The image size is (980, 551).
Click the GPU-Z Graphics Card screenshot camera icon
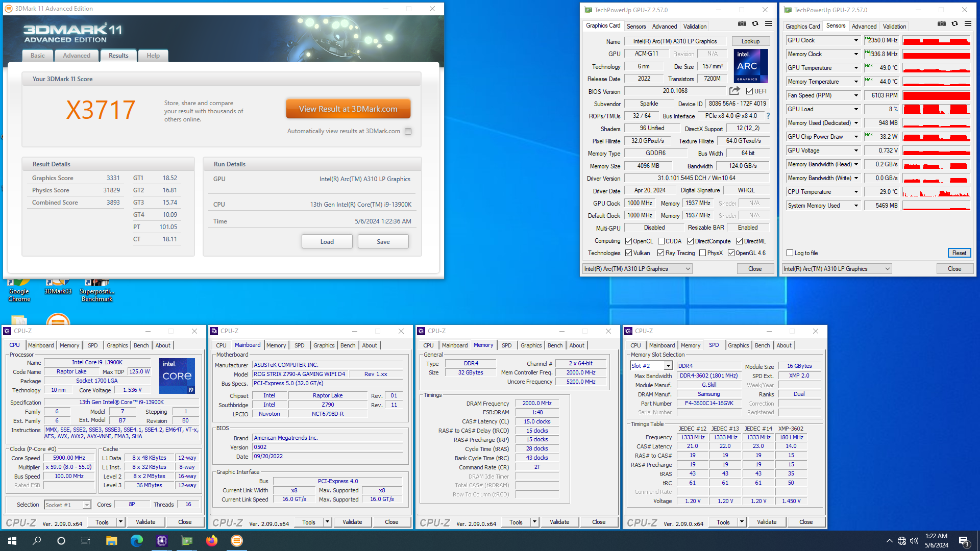(742, 24)
